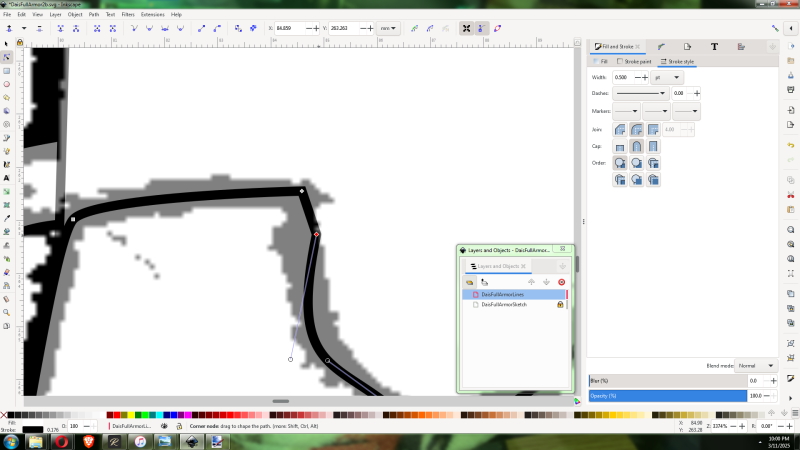800x450 pixels.
Task: Pick the Text tool in the left toolbox
Action: [x=7, y=177]
